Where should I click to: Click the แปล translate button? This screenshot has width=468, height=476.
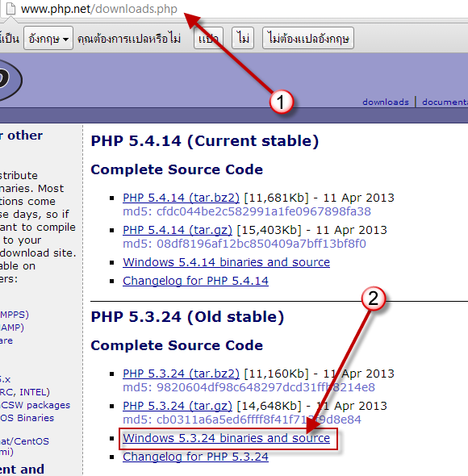208,38
